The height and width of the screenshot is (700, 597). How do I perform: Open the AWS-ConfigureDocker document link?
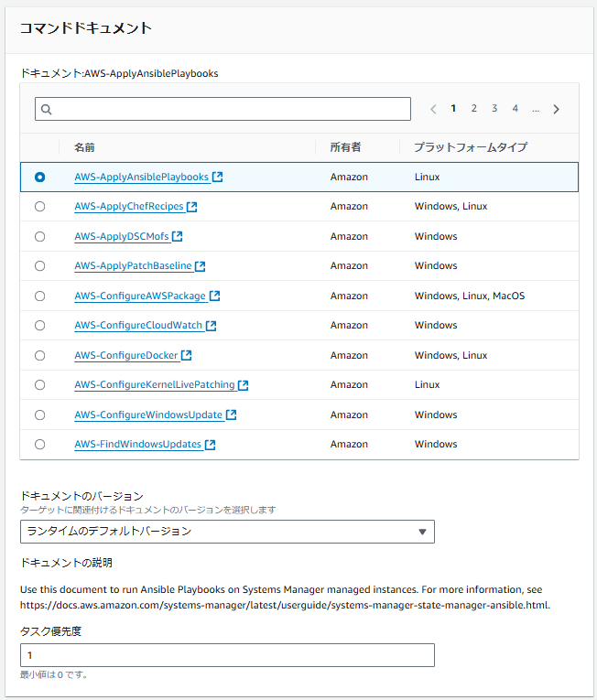[x=125, y=355]
